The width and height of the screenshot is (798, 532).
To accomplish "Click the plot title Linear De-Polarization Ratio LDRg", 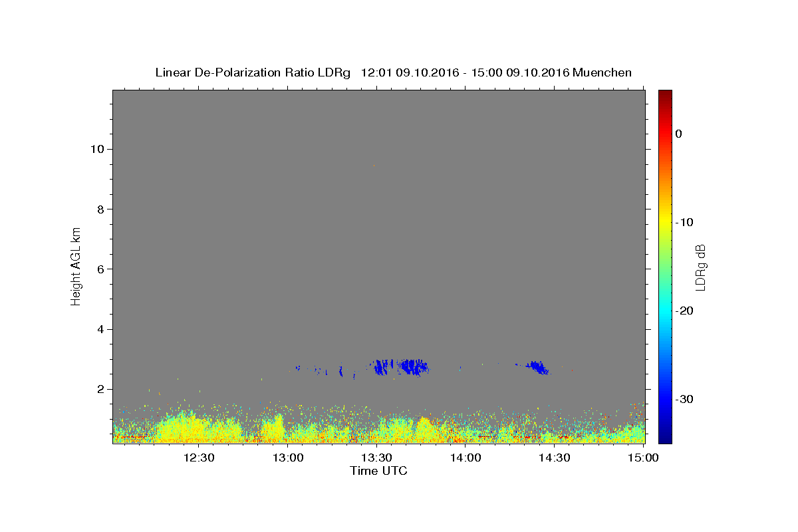I will coord(253,72).
